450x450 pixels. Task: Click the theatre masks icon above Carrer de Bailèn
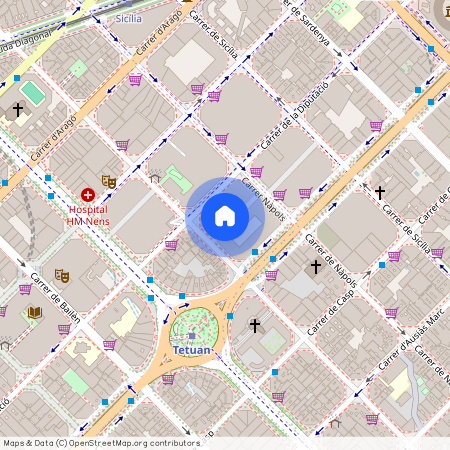(x=62, y=276)
